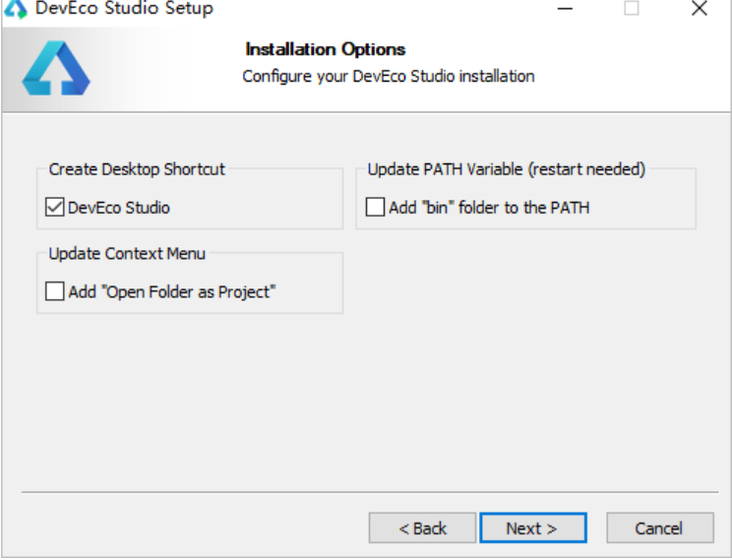732x560 pixels.
Task: Click the Create Desktop Shortcut group title
Action: point(137,169)
